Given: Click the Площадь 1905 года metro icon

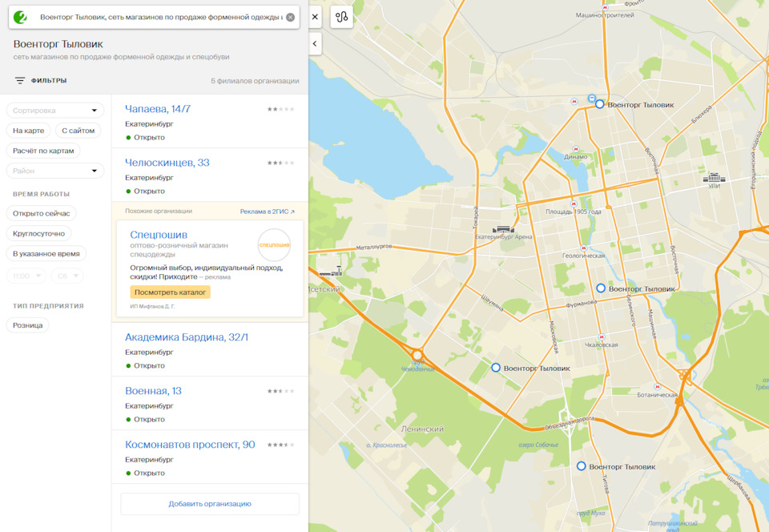Looking at the screenshot, I should tap(574, 204).
